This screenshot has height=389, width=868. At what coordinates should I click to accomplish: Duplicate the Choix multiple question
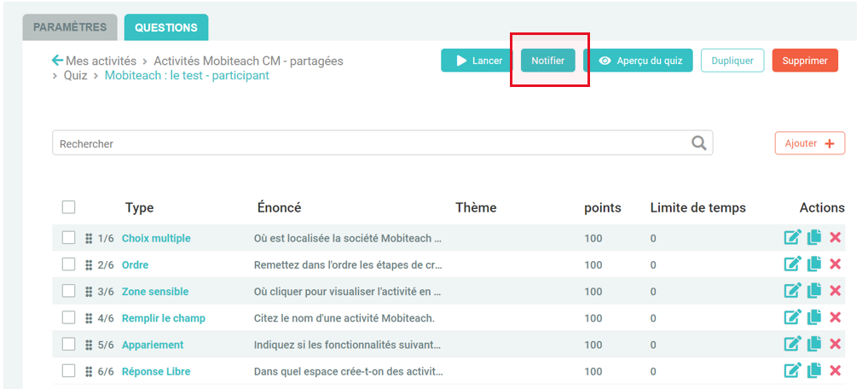[x=814, y=238]
